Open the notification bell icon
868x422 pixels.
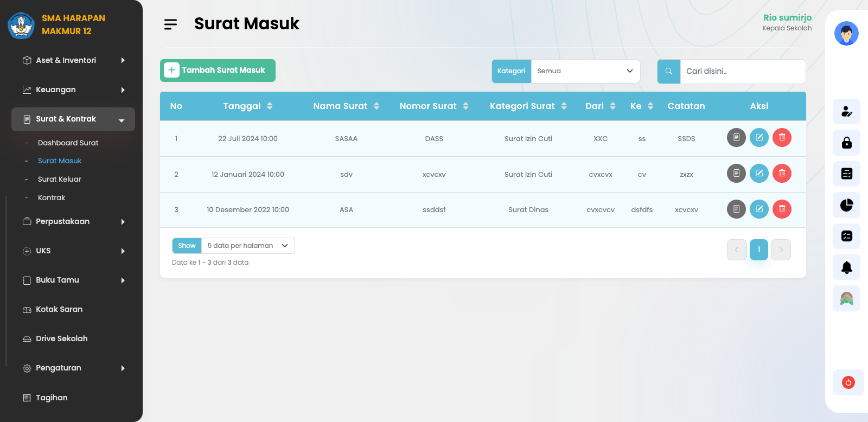pos(846,267)
